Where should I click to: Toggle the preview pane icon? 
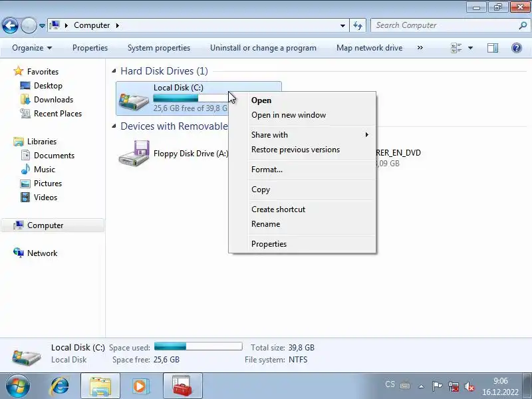[493, 48]
